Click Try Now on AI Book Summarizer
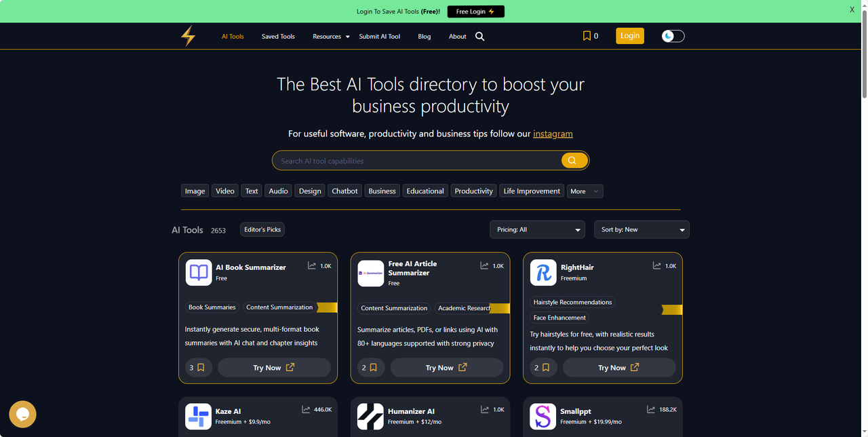This screenshot has height=437, width=868. (274, 368)
